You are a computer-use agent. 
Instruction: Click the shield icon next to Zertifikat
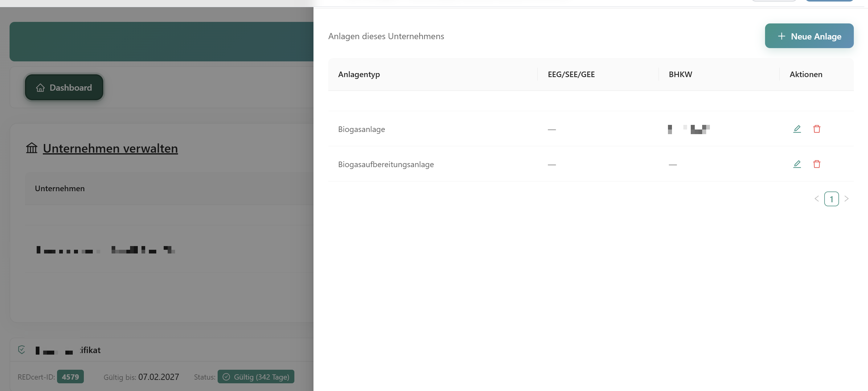pos(22,350)
